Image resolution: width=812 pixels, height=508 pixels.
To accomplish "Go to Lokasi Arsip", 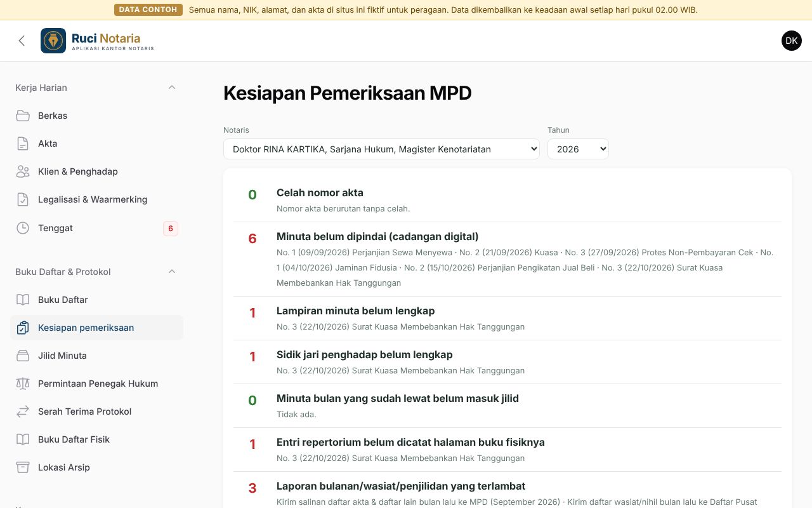I will click(x=96, y=467).
